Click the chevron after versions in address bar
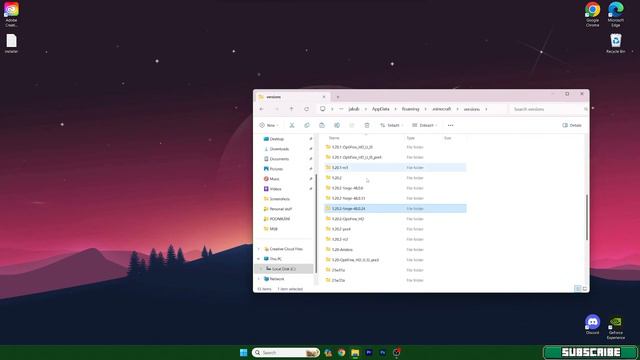This screenshot has height=360, width=640. point(486,109)
